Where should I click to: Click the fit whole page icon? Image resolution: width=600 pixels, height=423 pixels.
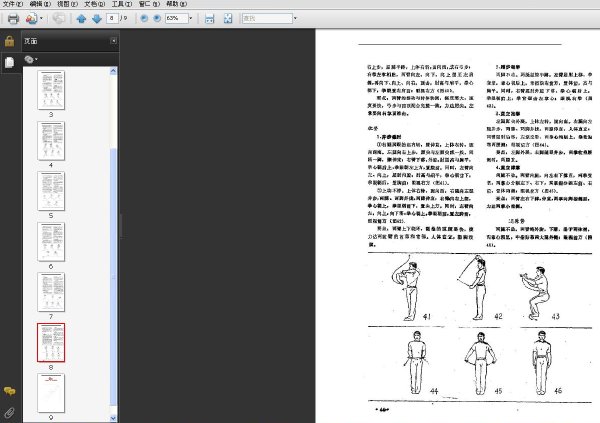228,18
